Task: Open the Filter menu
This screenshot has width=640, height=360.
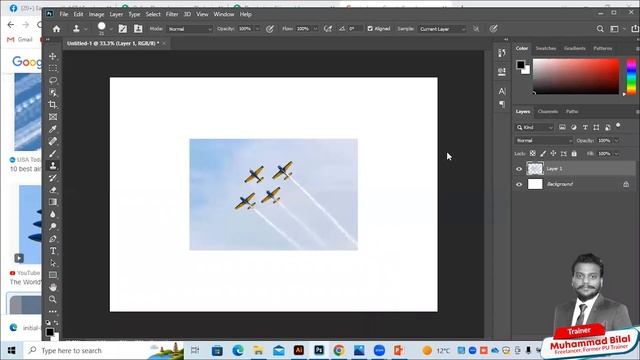Action: tap(172, 14)
